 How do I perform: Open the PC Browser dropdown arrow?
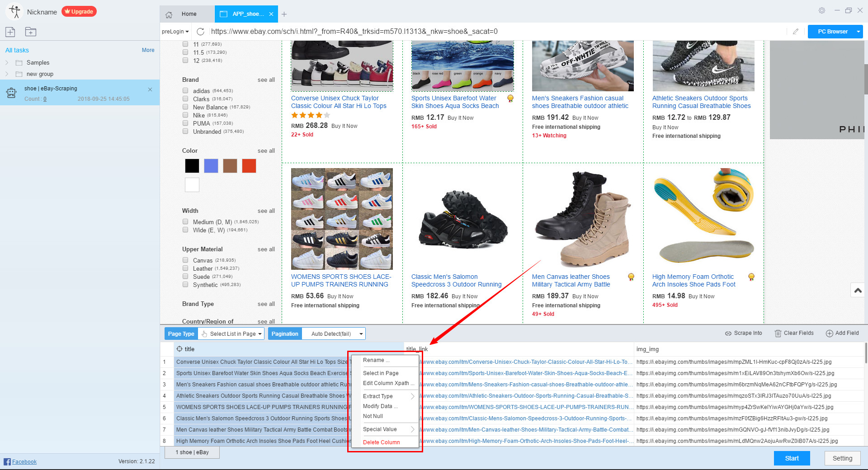858,32
